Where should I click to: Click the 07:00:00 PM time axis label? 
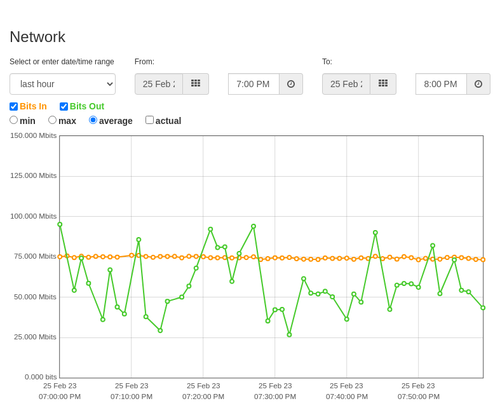coord(60,397)
